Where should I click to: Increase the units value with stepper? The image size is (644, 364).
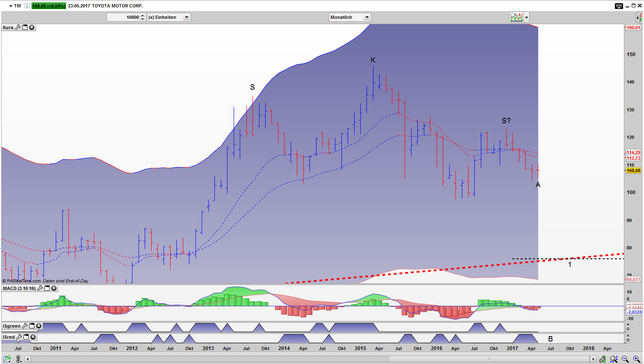143,16
